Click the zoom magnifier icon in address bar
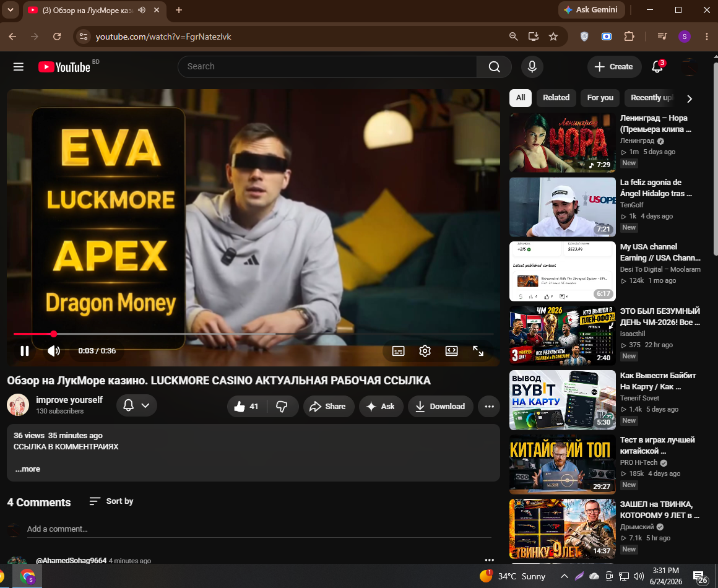718x588 pixels. [513, 37]
